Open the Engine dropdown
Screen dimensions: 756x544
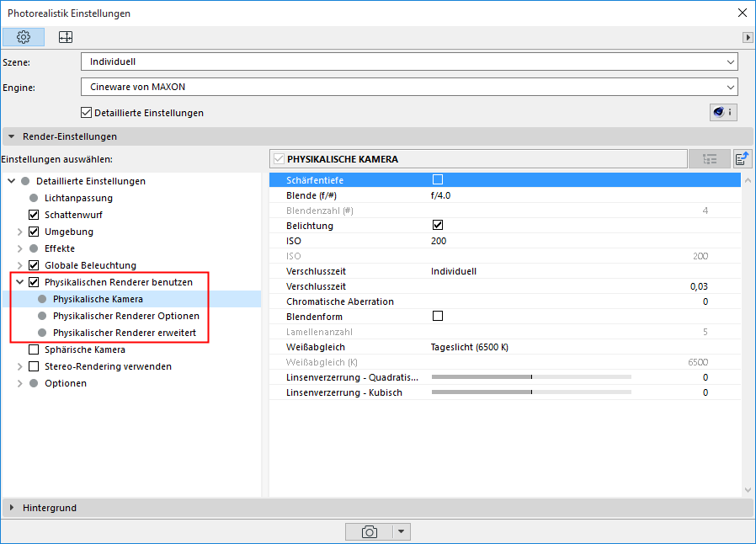coord(409,87)
